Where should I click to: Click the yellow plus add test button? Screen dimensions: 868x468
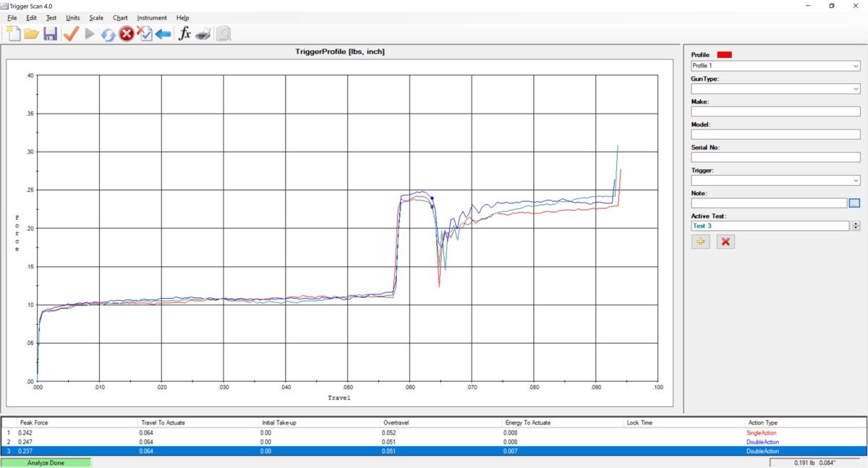coord(700,242)
